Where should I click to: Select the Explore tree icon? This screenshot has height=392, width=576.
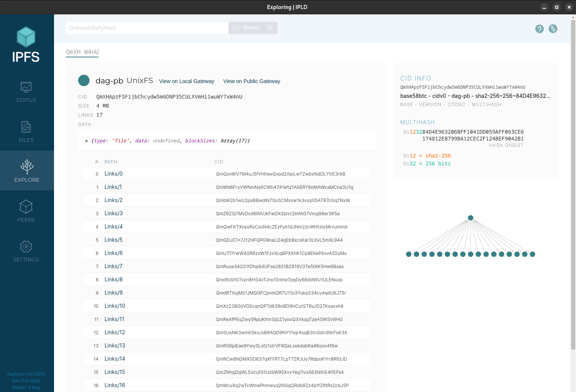[x=27, y=167]
